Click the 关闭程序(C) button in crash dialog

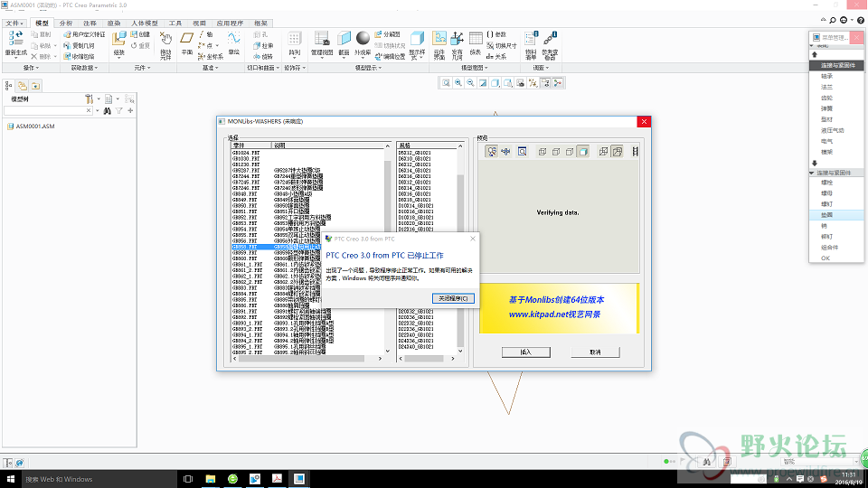453,298
